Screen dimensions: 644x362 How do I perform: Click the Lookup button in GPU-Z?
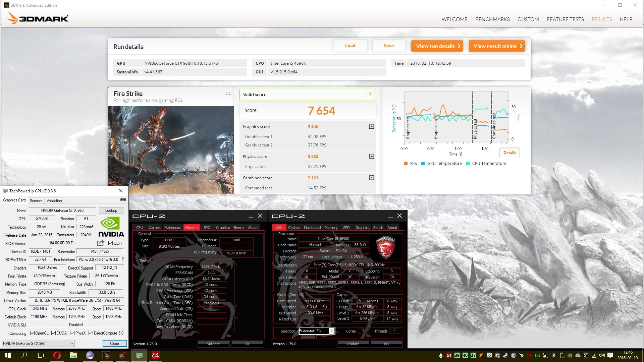111,210
